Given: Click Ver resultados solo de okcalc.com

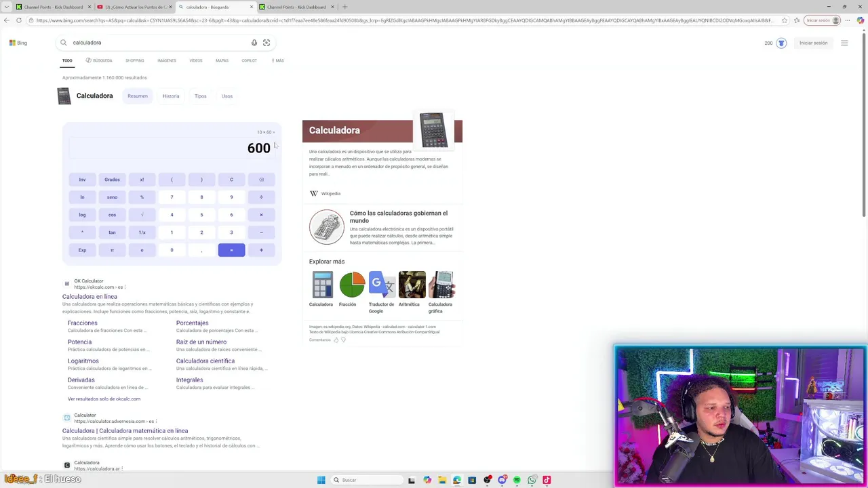Looking at the screenshot, I should pos(104,399).
